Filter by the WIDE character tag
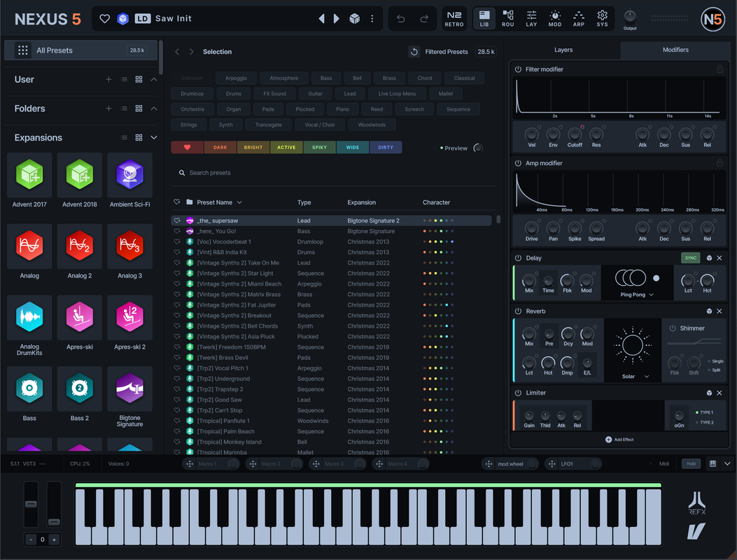 [353, 148]
